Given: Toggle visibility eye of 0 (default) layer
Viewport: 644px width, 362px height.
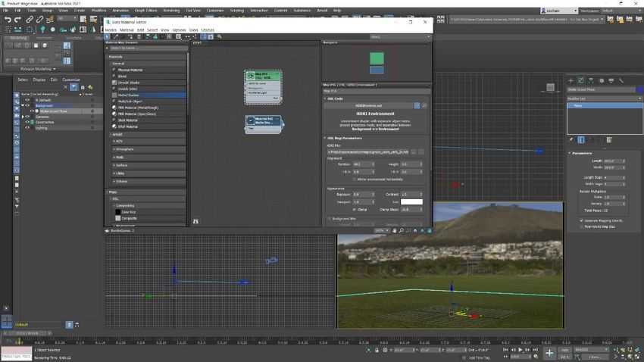Looking at the screenshot, I should tap(27, 100).
